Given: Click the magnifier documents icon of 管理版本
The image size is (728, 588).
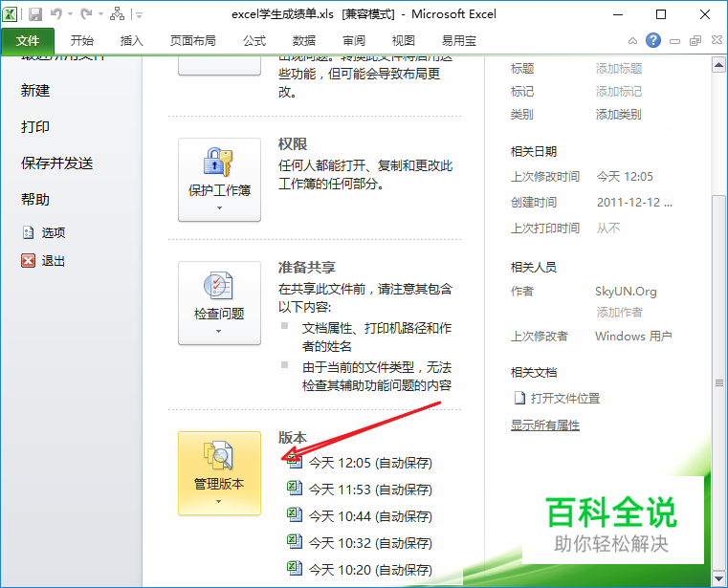Looking at the screenshot, I should pyautogui.click(x=218, y=455).
